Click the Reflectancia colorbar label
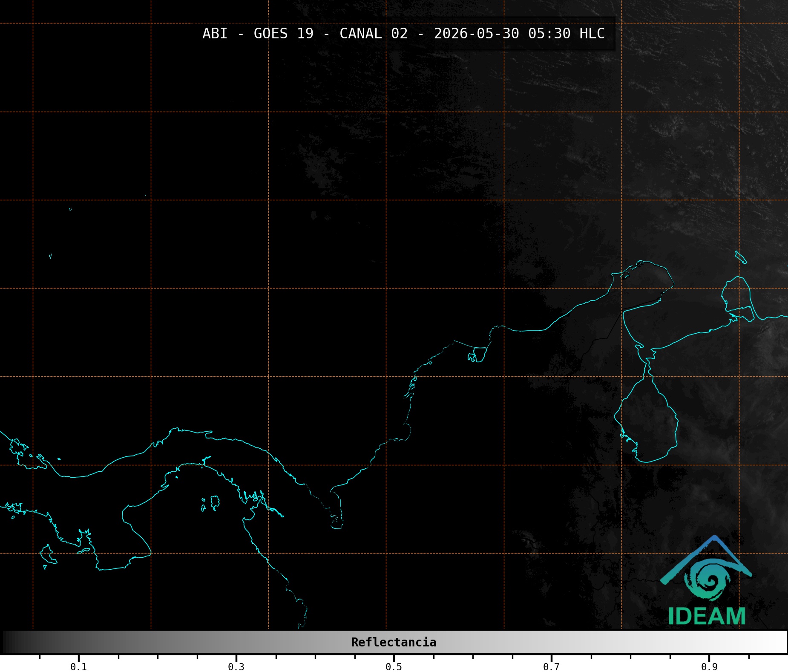This screenshot has height=672, width=788. pyautogui.click(x=394, y=642)
